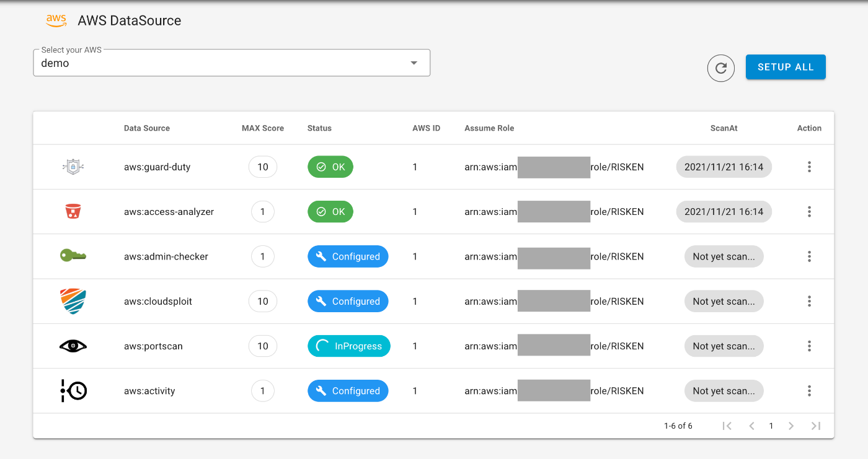Screen dimensions: 868x459
Task: Open the Select your AWS dropdown
Action: tap(231, 63)
